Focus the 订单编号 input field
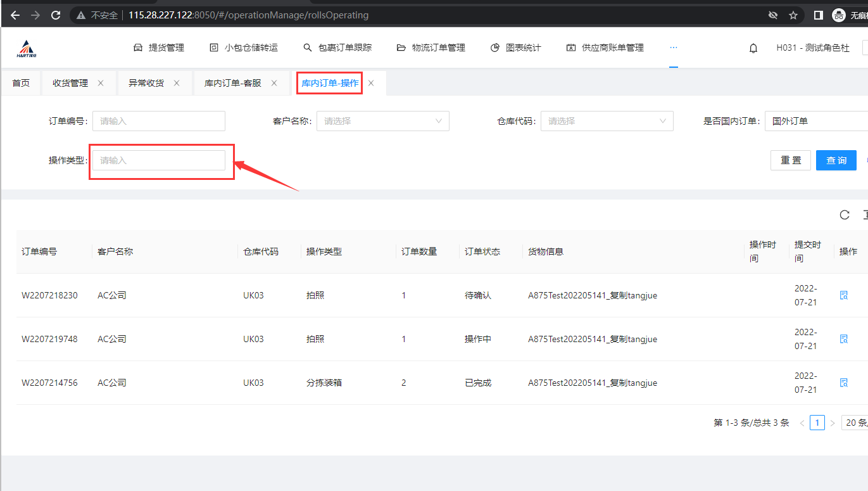 pyautogui.click(x=159, y=121)
